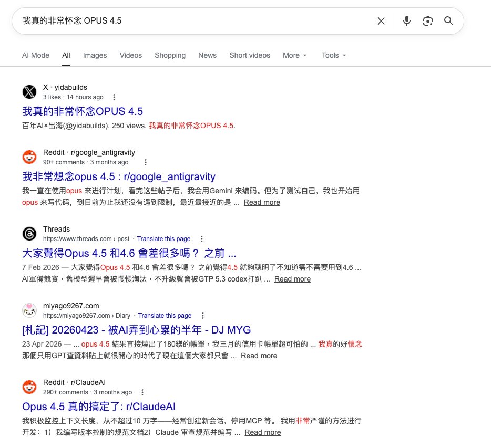The image size is (491, 448).
Task: Select the All results tab
Action: click(66, 55)
